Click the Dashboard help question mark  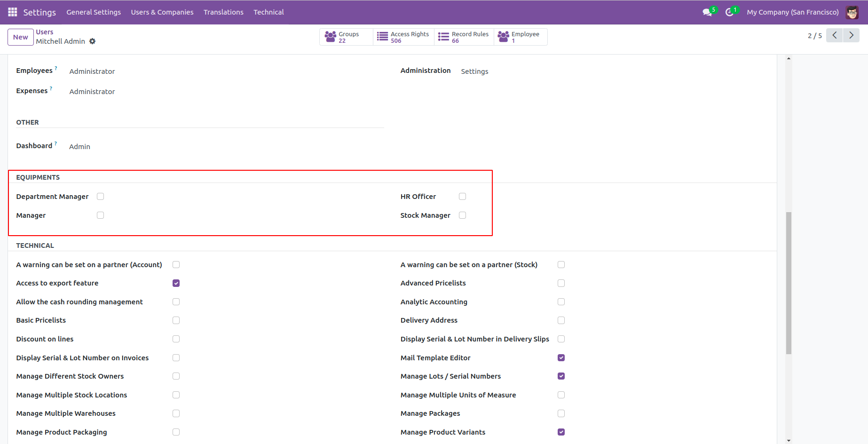(55, 143)
